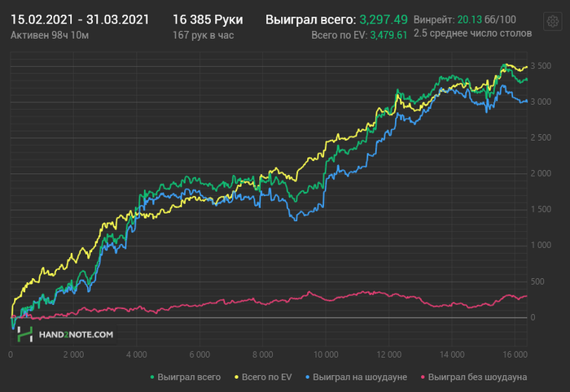This screenshot has height=392, width=570.
Task: Click the '167 рук в час' text
Action: point(204,35)
